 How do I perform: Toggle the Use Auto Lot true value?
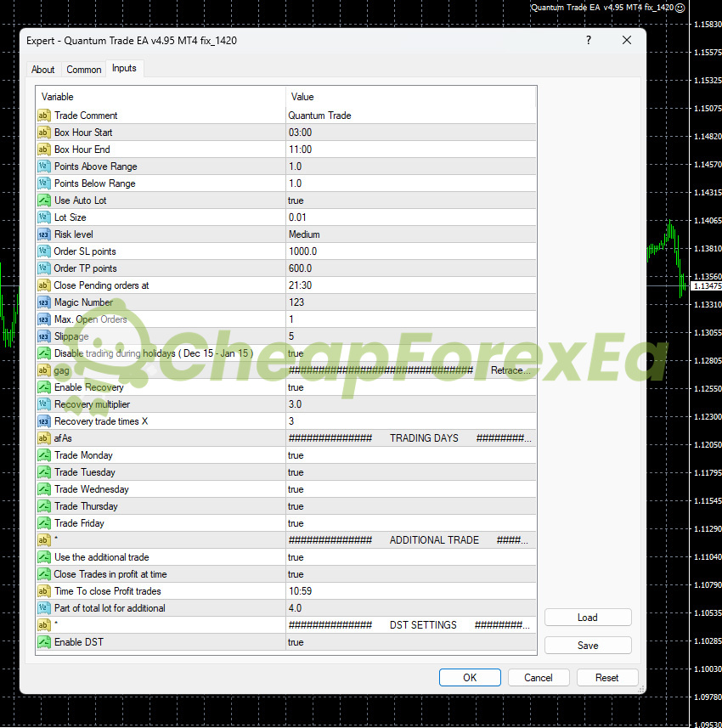click(x=411, y=200)
